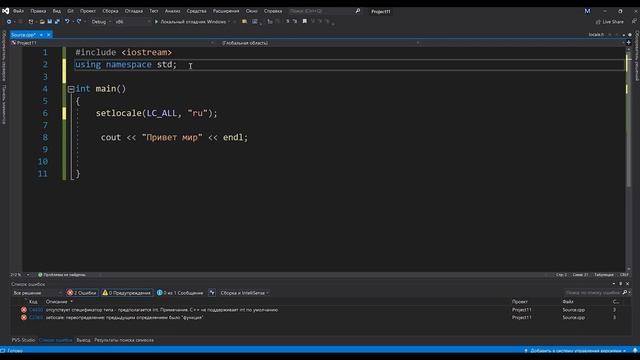
Task: Toggle the 0 из 1 Сообщение filter
Action: [x=180, y=293]
